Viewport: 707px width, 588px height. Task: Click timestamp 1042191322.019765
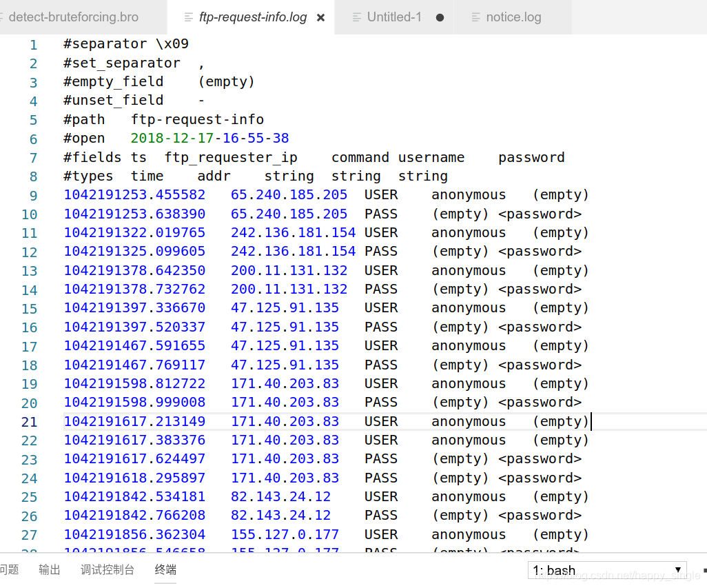click(134, 233)
